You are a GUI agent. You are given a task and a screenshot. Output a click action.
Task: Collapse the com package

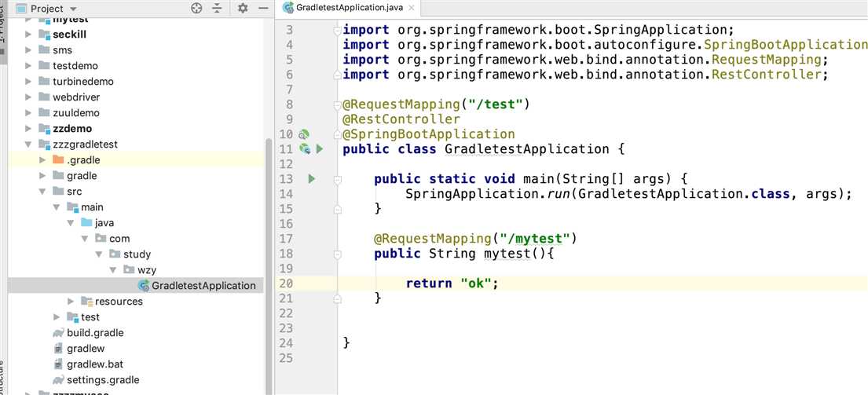(x=85, y=239)
